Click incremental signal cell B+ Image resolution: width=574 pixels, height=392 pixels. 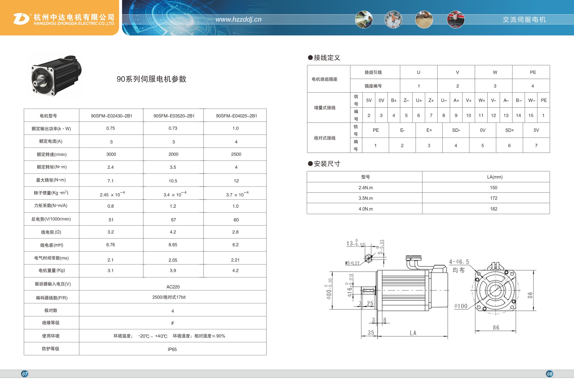[394, 100]
